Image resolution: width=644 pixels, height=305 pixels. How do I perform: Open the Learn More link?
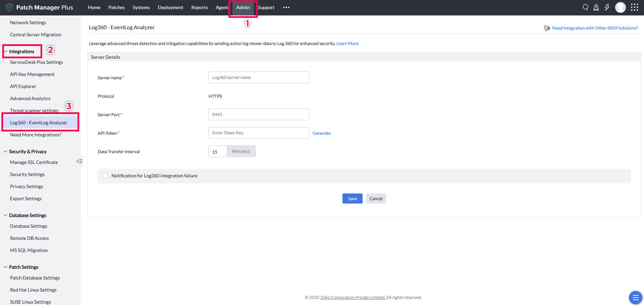tap(348, 43)
